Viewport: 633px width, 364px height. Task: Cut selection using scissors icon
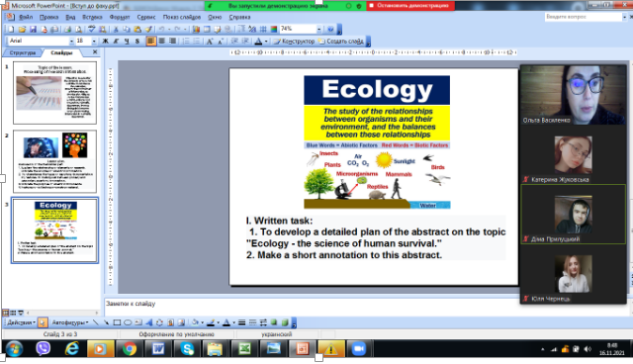point(116,29)
